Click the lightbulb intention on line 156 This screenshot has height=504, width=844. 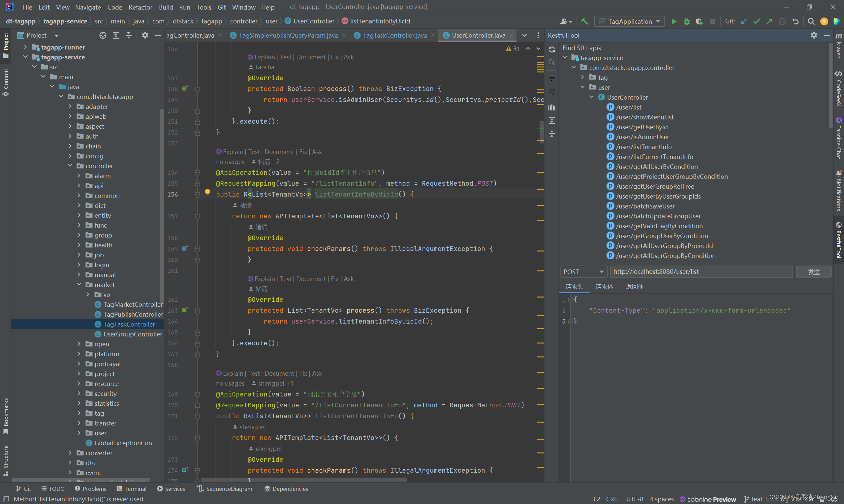tap(207, 193)
